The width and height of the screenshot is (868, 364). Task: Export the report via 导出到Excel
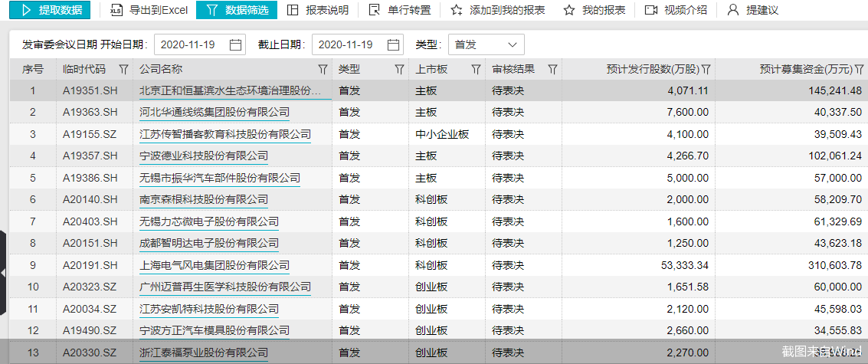(x=149, y=10)
